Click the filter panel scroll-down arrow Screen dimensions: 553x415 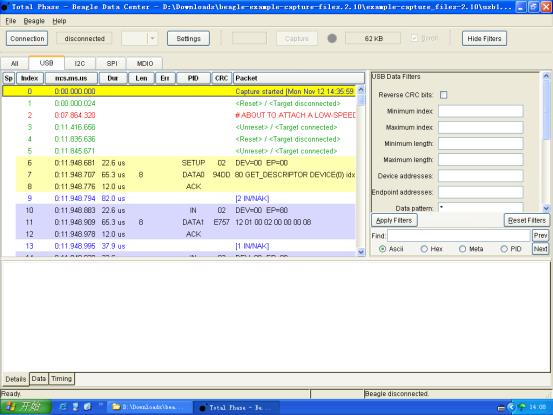click(x=546, y=208)
